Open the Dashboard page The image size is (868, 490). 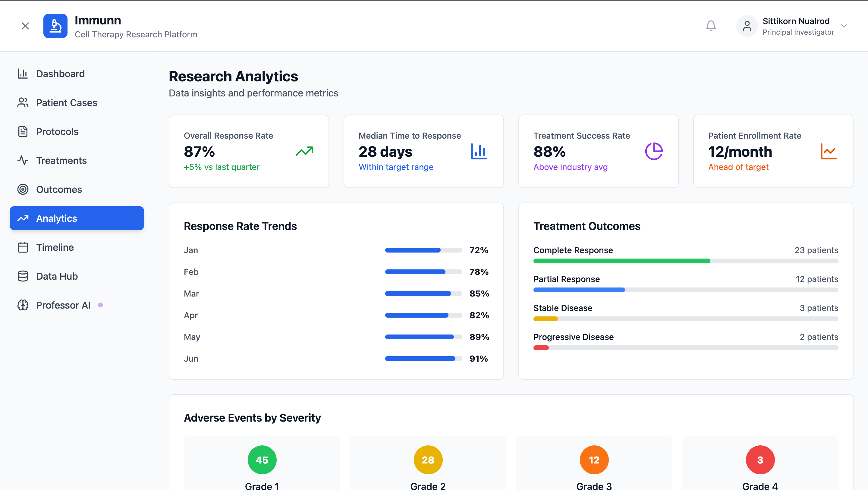(60, 74)
